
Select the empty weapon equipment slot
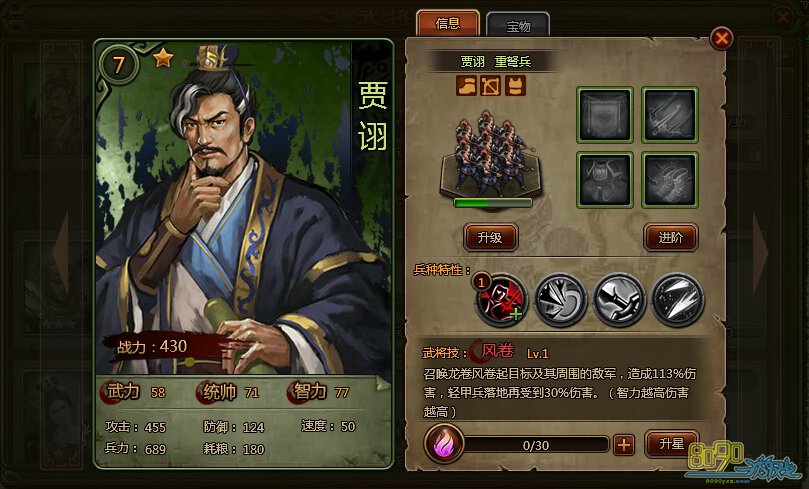(x=670, y=115)
